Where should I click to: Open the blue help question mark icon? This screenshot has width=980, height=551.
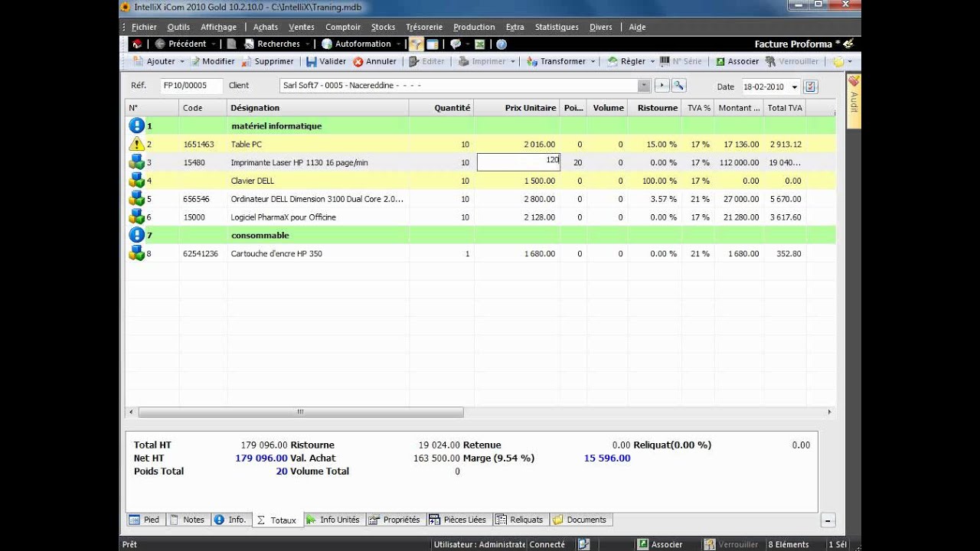click(x=501, y=44)
